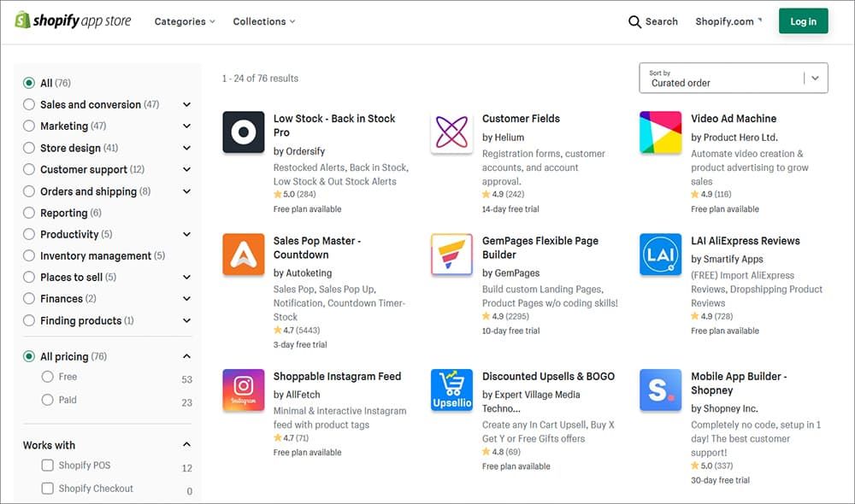Open the Categories menu

coord(185,21)
